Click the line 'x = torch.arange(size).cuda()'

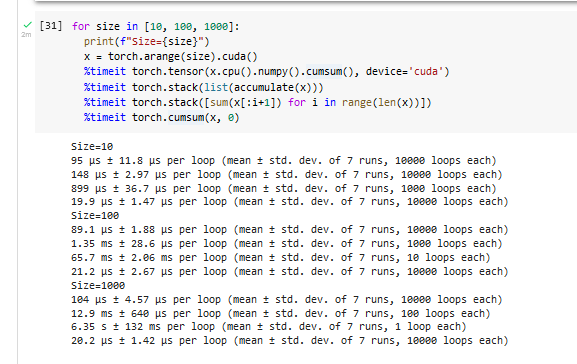pos(171,56)
